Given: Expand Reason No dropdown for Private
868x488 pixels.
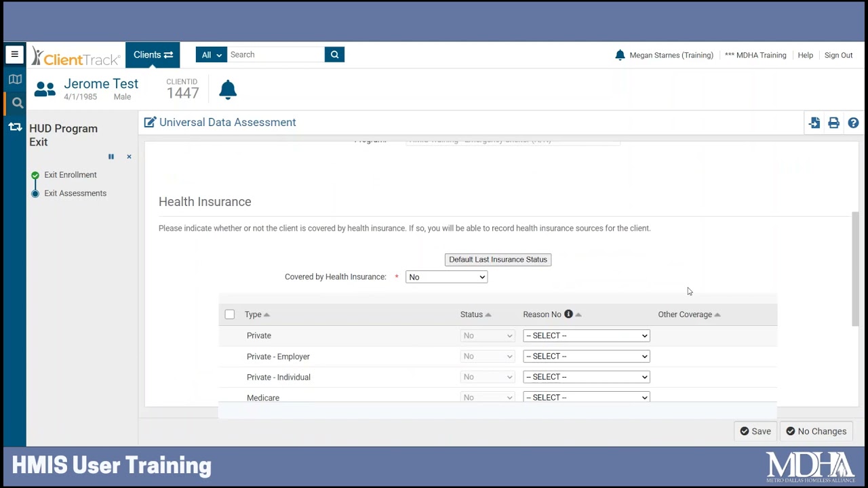Looking at the screenshot, I should click(x=586, y=335).
